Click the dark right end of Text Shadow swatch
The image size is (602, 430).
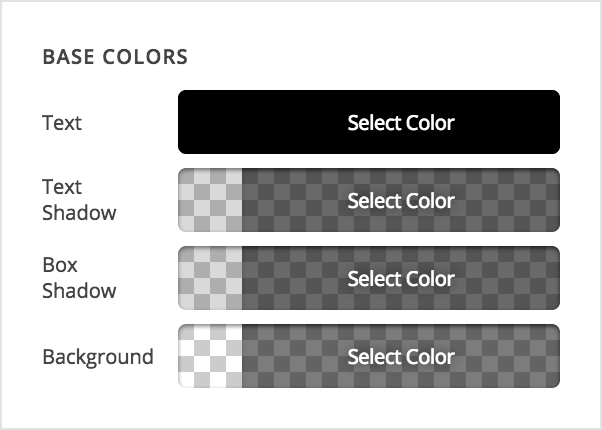click(x=540, y=200)
